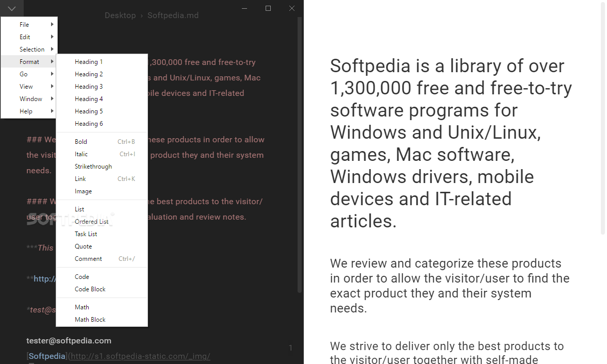Image resolution: width=607 pixels, height=364 pixels.
Task: Click Desktop in the breadcrumb path
Action: pos(120,15)
